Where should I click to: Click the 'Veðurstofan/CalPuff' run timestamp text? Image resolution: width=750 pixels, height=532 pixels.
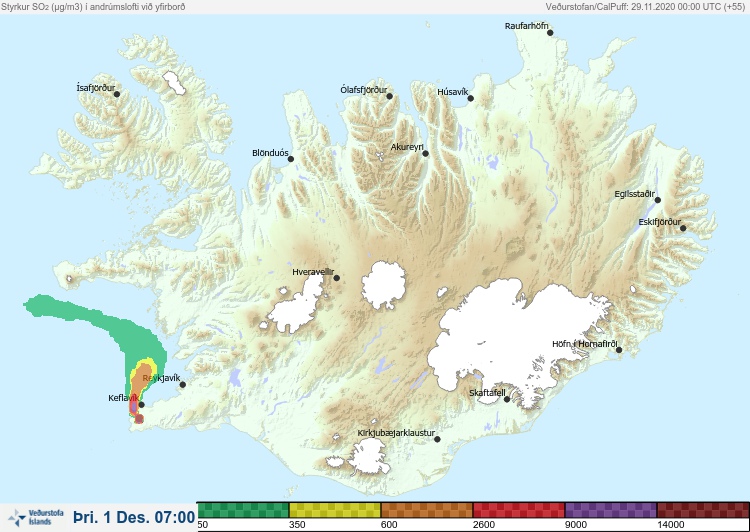coord(645,7)
